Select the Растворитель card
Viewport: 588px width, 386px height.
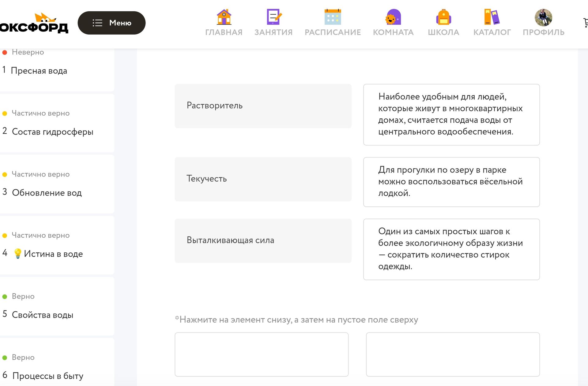pyautogui.click(x=263, y=106)
